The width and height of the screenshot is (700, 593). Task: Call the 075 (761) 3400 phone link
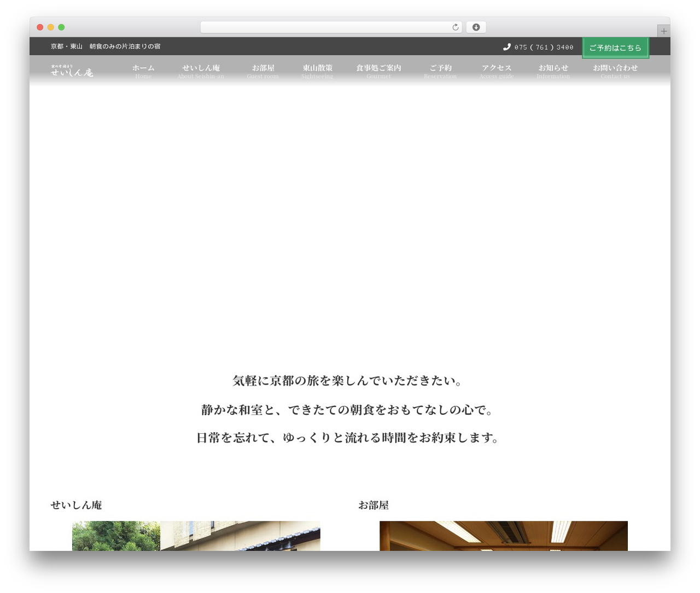544,48
